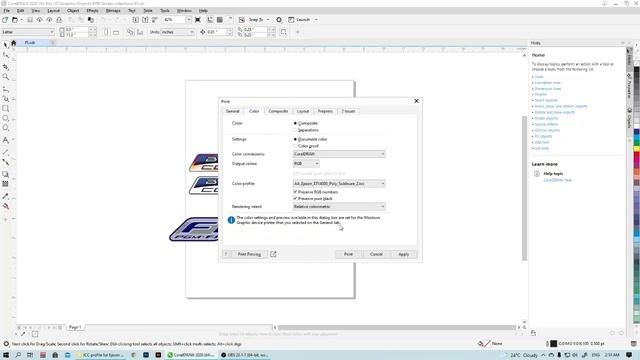Screen dimensions: 640x360
Task: Switch to the issues tab
Action: point(348,111)
